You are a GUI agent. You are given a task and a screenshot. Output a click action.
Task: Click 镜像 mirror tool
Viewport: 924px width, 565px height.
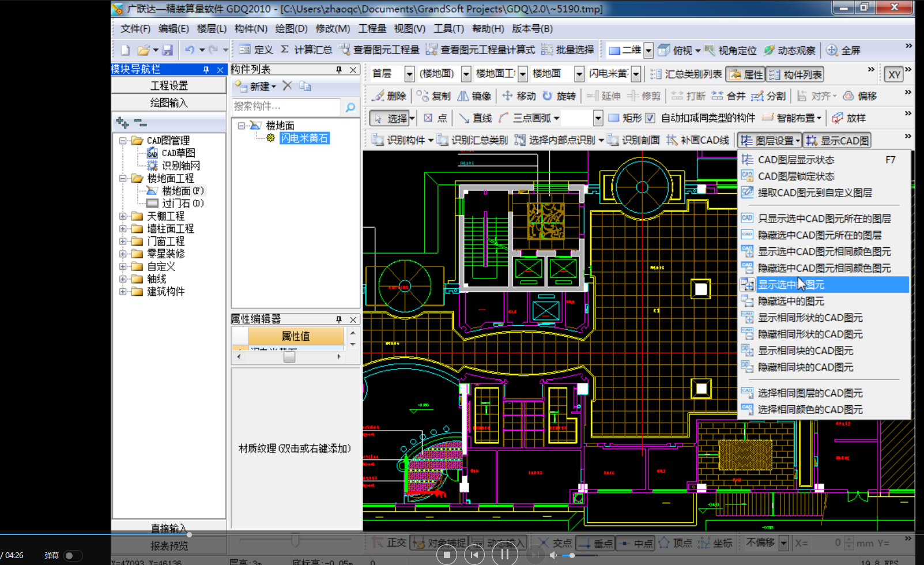click(x=474, y=96)
